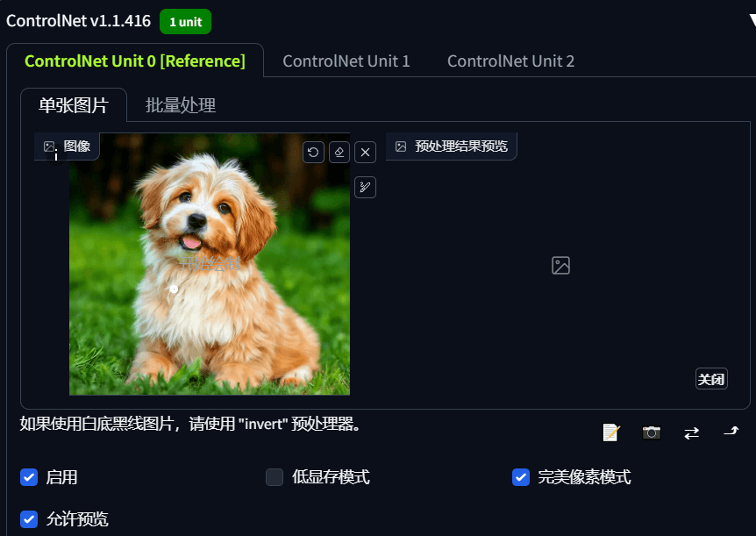
Task: Click the empty preprocessor preview placeholder icon
Action: pyautogui.click(x=560, y=265)
